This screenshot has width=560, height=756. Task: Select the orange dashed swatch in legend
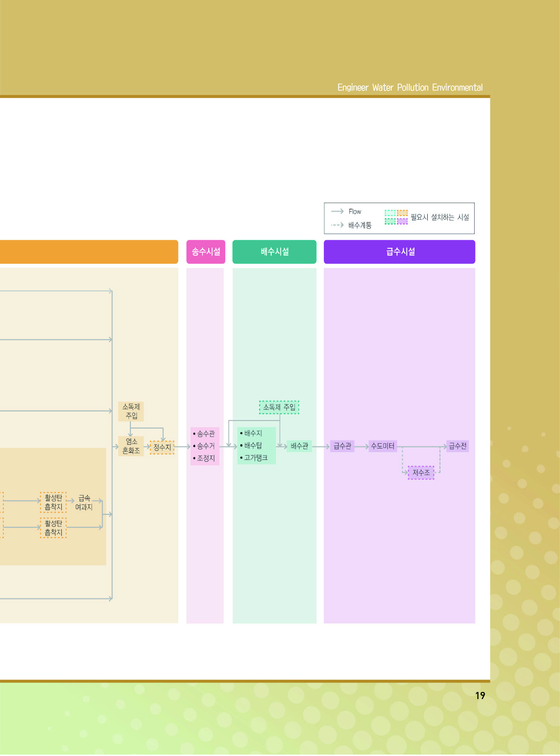coord(402,213)
